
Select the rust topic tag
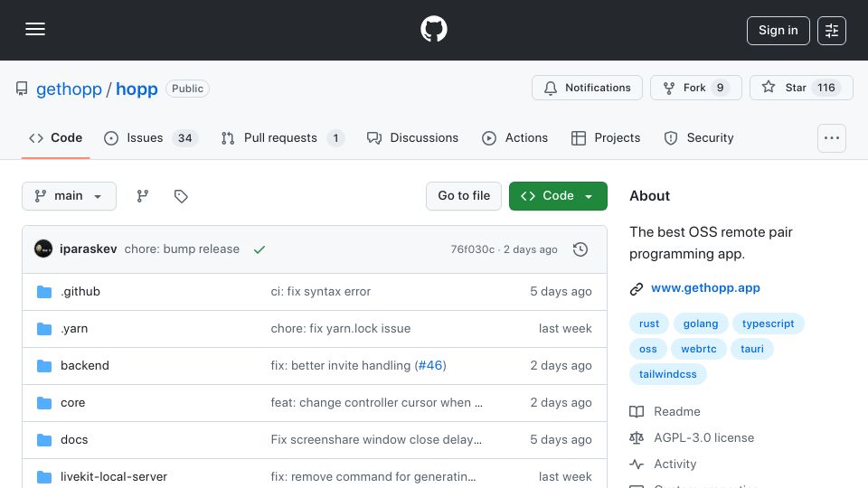point(649,324)
